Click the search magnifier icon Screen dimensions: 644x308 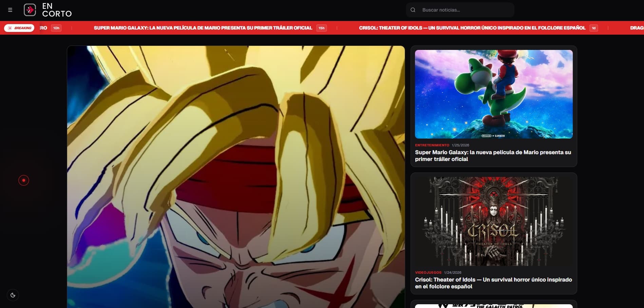coord(413,10)
